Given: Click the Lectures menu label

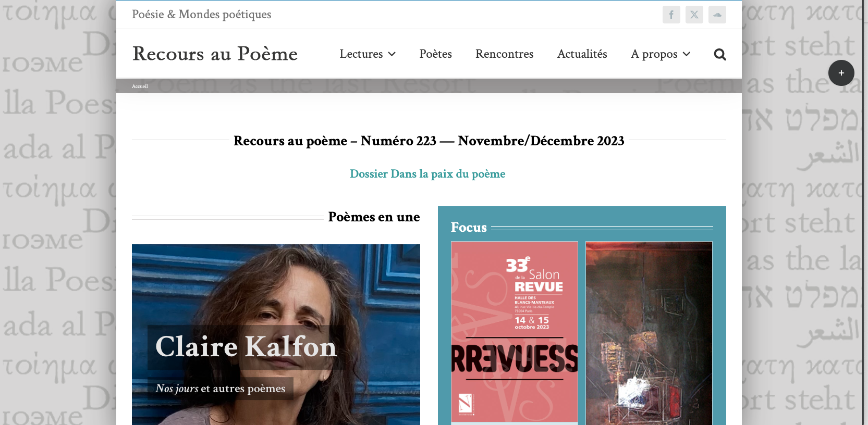Looking at the screenshot, I should [361, 54].
